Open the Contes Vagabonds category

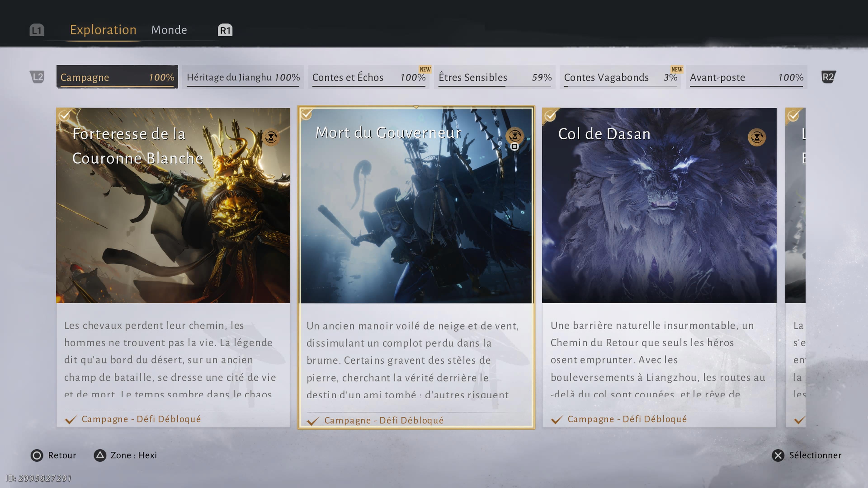point(620,77)
